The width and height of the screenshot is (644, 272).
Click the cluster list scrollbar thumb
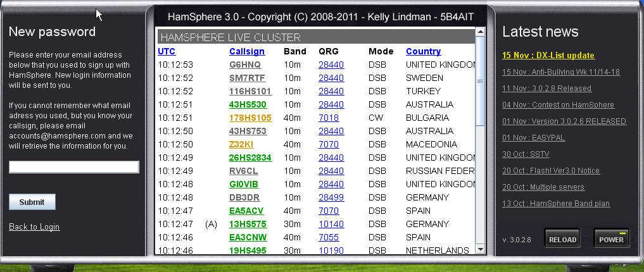(x=480, y=81)
